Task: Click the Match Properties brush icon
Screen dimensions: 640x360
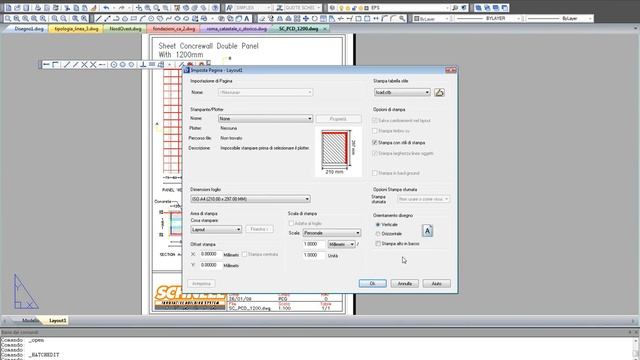Action: point(93,8)
